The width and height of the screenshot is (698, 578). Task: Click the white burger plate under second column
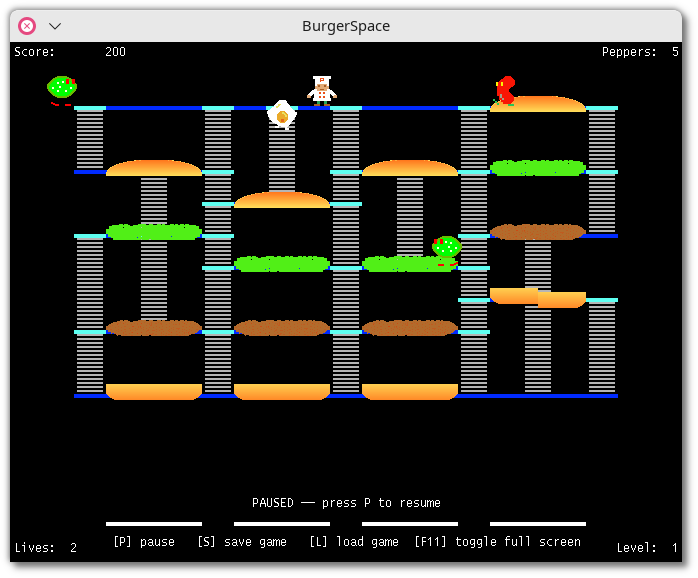click(282, 524)
